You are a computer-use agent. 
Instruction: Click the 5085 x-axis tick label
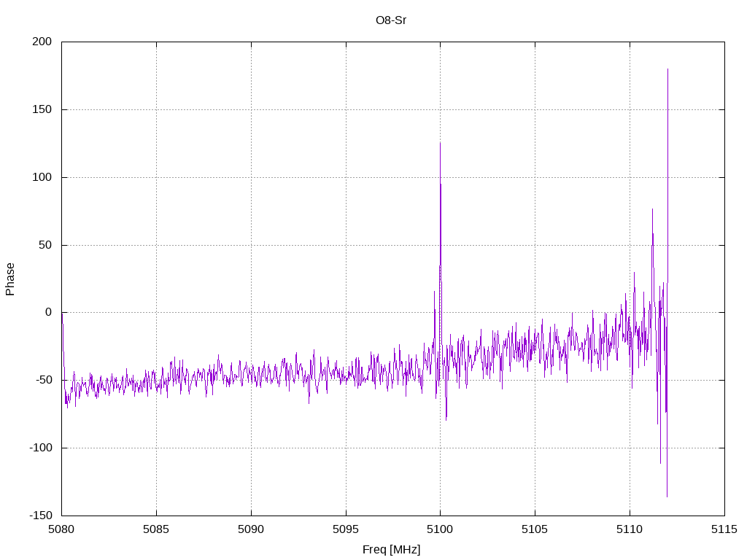156,529
